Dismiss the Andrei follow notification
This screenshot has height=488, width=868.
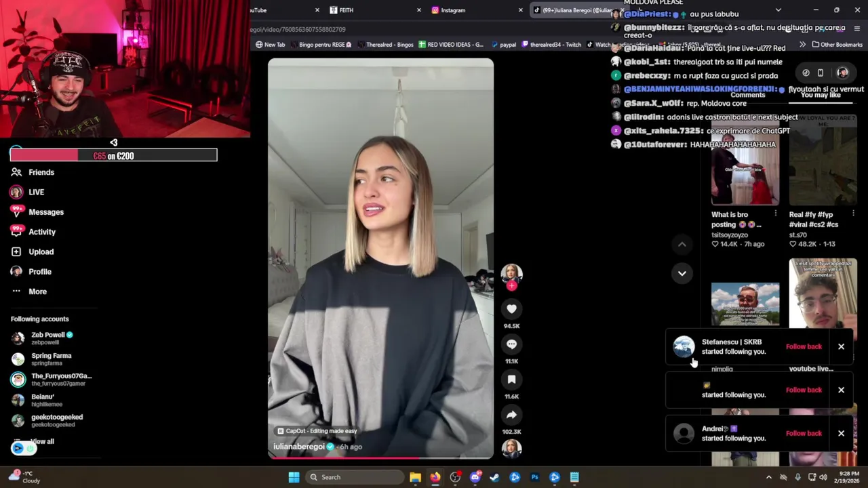[841, 433]
